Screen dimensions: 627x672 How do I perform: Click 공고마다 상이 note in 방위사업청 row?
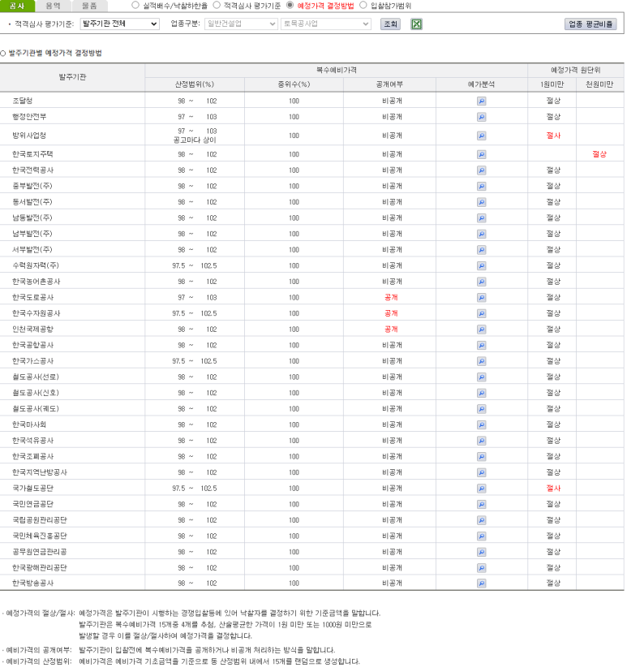pos(195,140)
